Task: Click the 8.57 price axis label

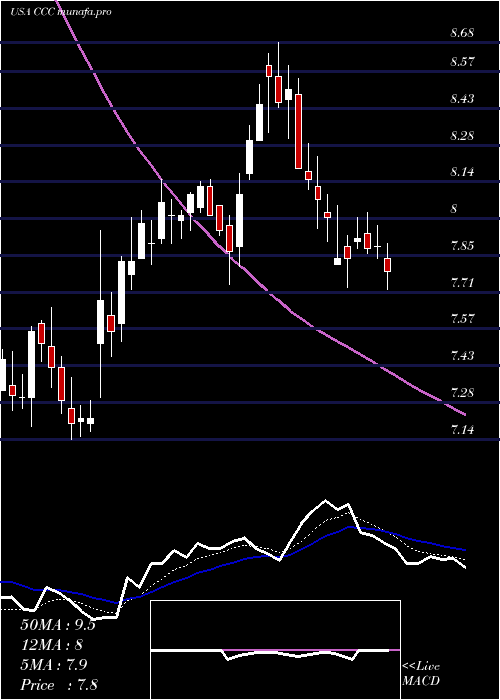Action: [462, 62]
